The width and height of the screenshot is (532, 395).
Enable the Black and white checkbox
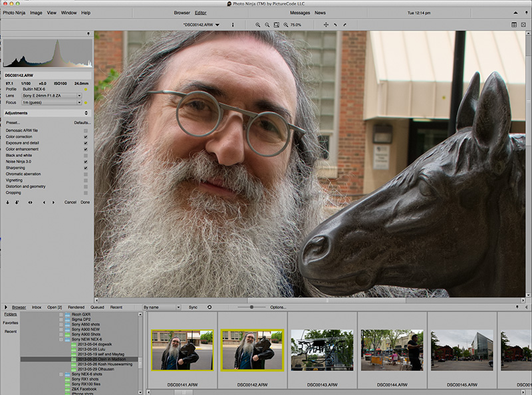(x=86, y=156)
